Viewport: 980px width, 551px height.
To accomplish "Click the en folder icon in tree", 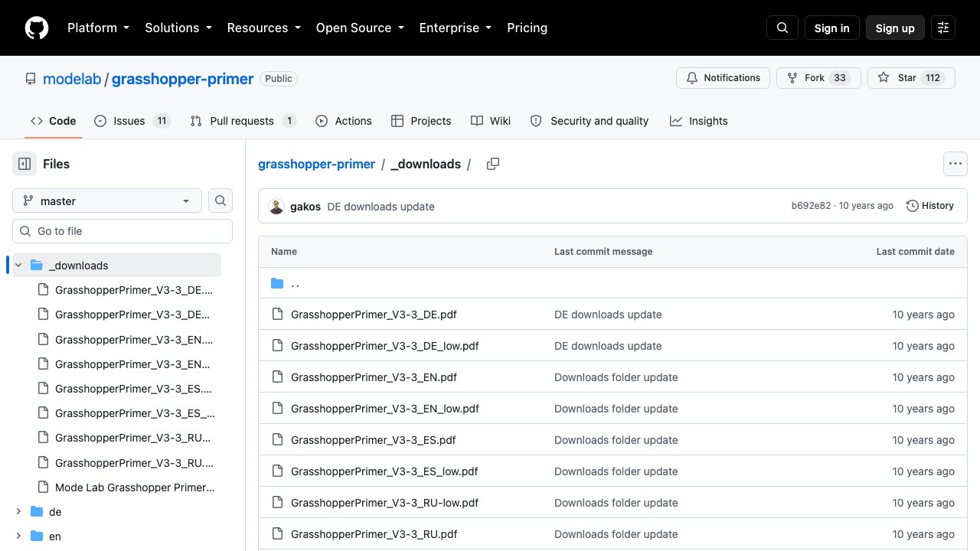I will coord(36,536).
